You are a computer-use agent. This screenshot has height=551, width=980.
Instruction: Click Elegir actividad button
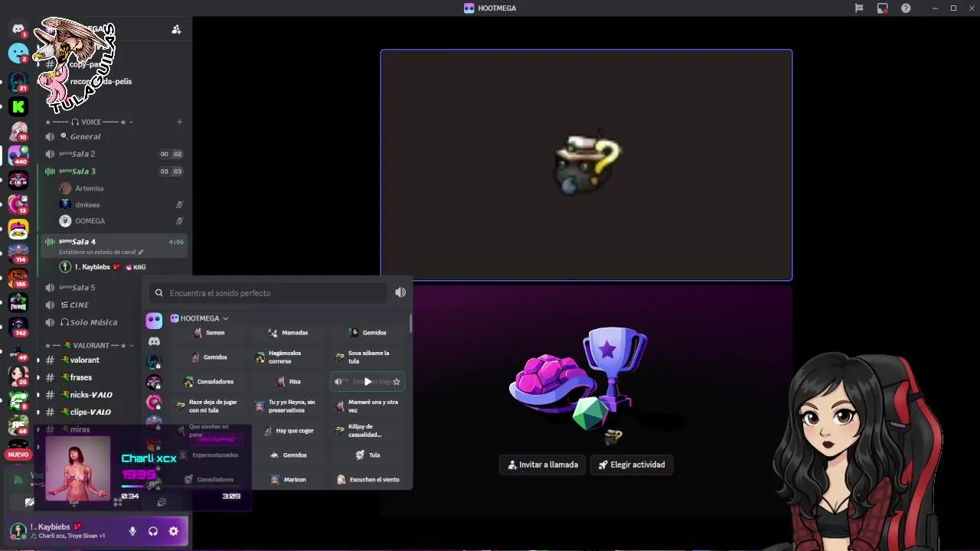[x=632, y=465]
